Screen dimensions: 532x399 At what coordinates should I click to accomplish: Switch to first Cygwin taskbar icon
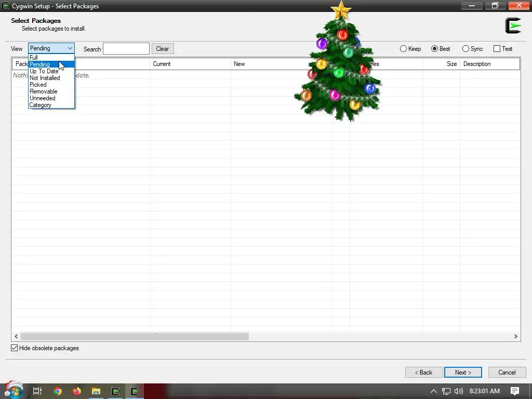click(116, 391)
